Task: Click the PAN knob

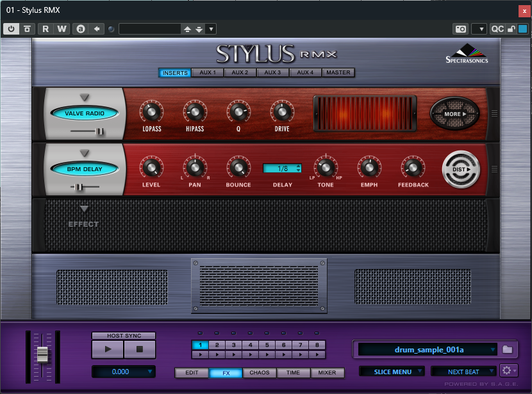Action: 195,167
